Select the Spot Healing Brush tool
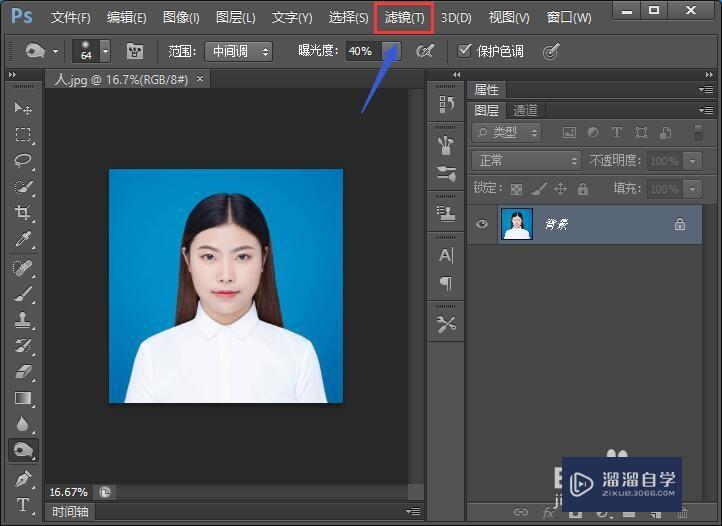722x526 pixels. tap(23, 268)
